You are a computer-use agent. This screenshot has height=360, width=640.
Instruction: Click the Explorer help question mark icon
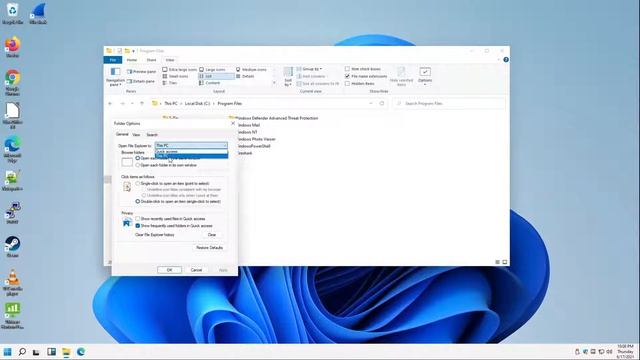point(506,60)
